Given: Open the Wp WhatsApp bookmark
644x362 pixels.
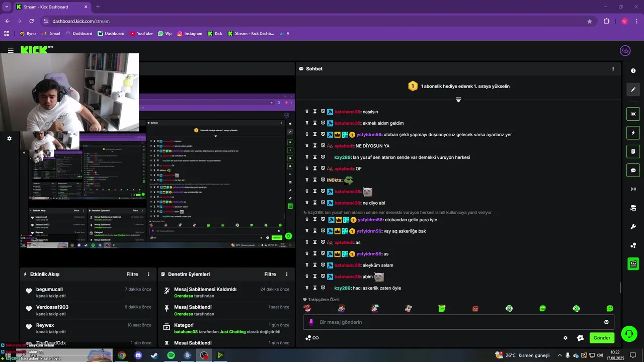Looking at the screenshot, I should pos(165,34).
